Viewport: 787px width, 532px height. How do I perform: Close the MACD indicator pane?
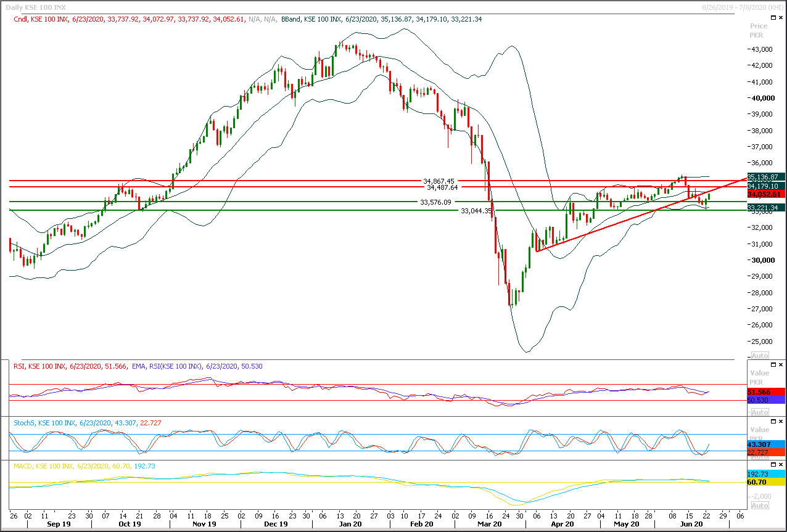pos(782,466)
